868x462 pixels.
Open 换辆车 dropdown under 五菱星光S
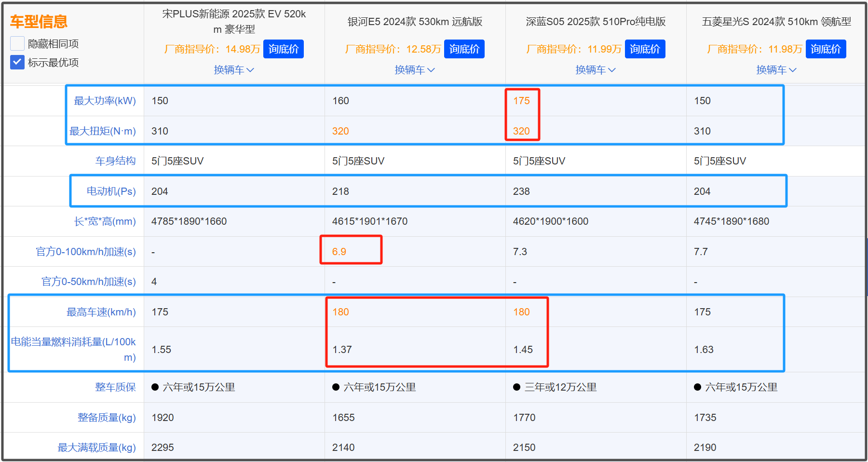click(776, 70)
